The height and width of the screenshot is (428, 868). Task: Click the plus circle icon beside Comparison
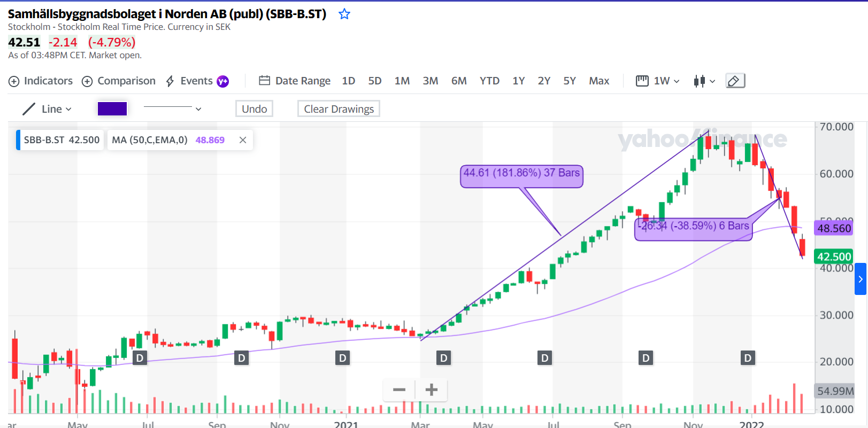[87, 81]
